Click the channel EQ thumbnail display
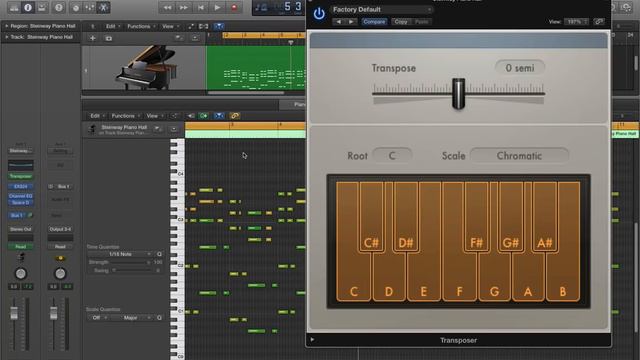Image resolution: width=640 pixels, height=360 pixels. (20, 165)
